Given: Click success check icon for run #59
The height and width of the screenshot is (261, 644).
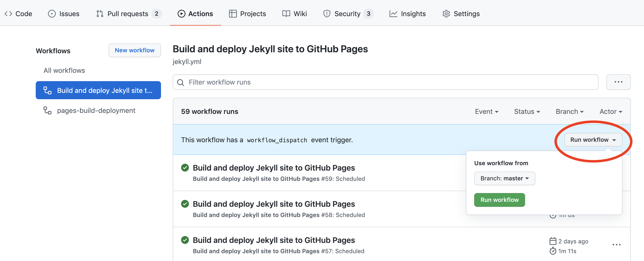Looking at the screenshot, I should [185, 168].
